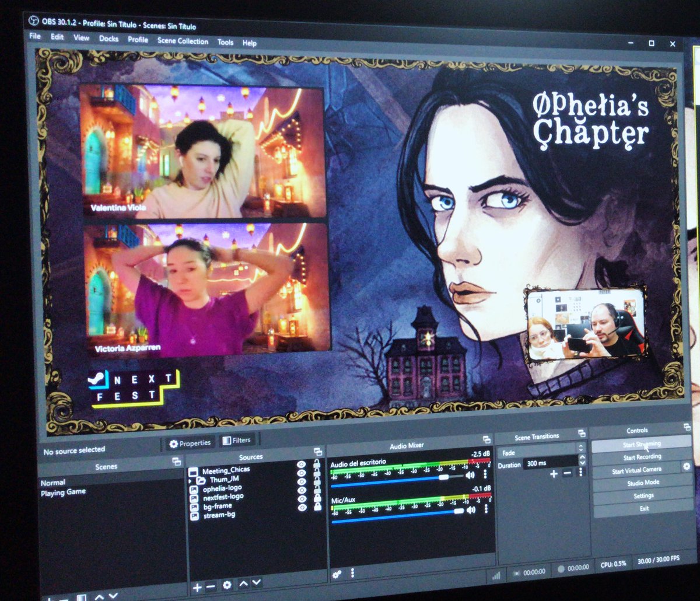Undock the Scene Transitions panel icon
Screen dimensions: 700x601
(x=581, y=434)
